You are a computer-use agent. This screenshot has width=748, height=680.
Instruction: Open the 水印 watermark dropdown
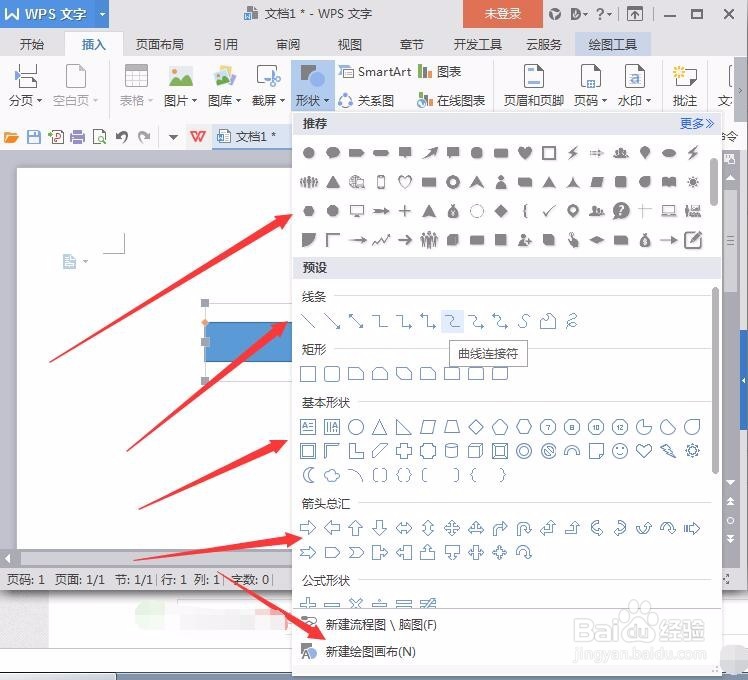click(634, 86)
